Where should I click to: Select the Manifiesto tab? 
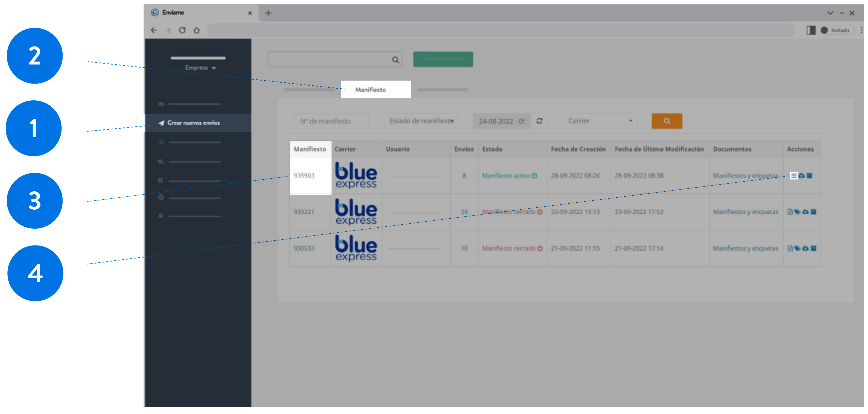tap(370, 90)
